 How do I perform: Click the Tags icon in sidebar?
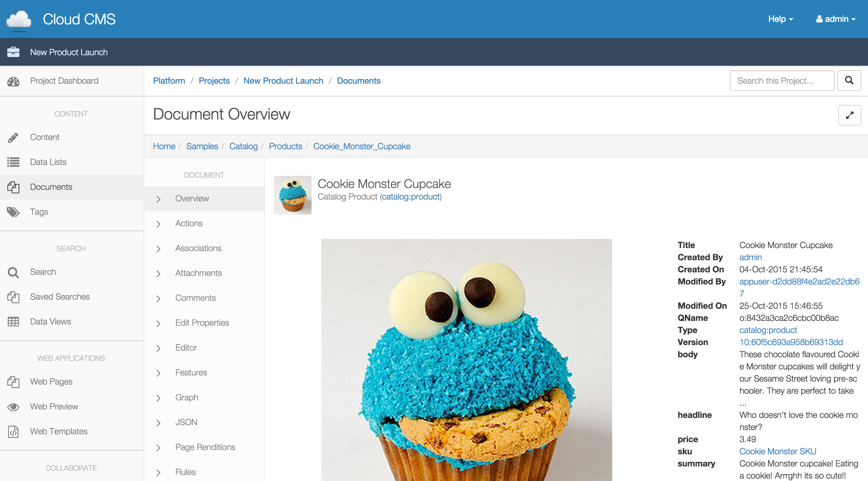[x=13, y=212]
